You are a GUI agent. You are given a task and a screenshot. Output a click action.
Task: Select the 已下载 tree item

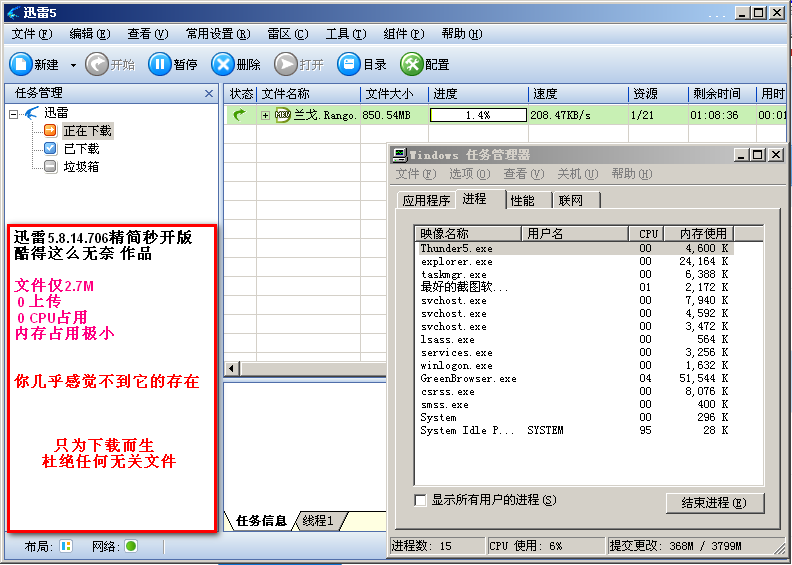click(x=81, y=148)
